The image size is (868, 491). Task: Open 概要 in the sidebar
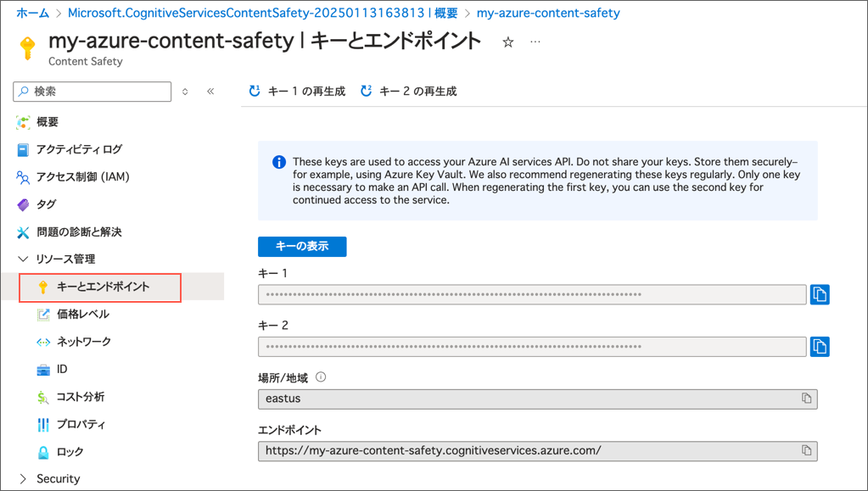pos(47,122)
